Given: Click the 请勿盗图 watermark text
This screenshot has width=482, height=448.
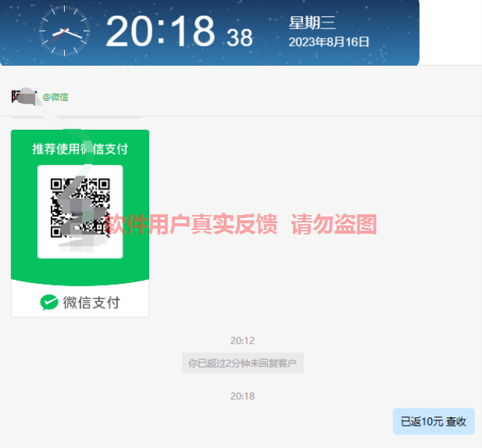Looking at the screenshot, I should coord(334,224).
